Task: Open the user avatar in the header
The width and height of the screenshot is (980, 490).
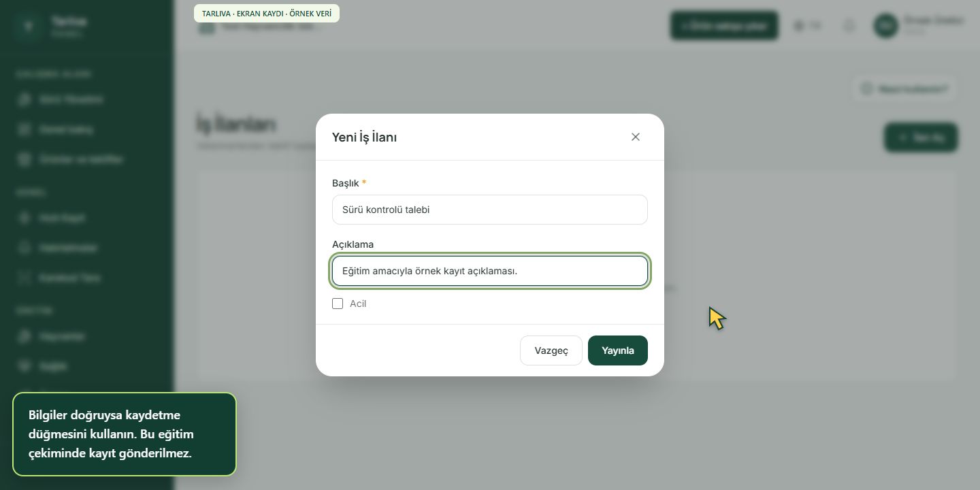Action: click(885, 26)
